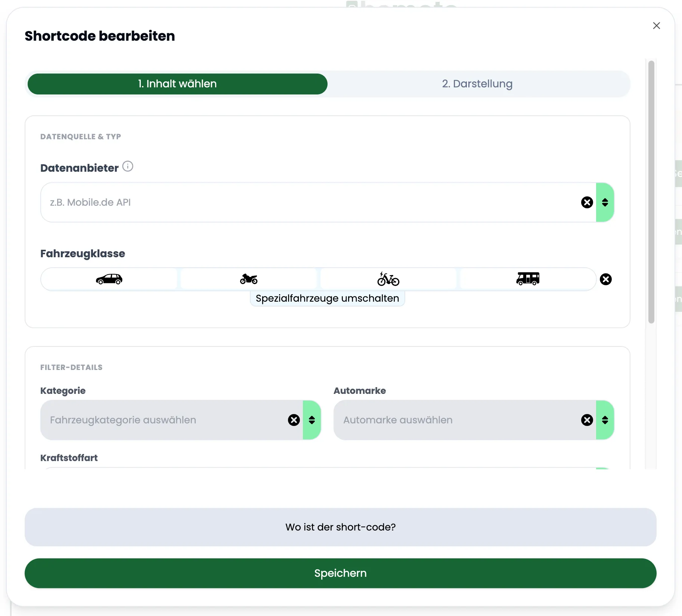Expand the Fahrzeugkategorie auswählen dropdown
This screenshot has height=616, width=682.
(x=312, y=420)
